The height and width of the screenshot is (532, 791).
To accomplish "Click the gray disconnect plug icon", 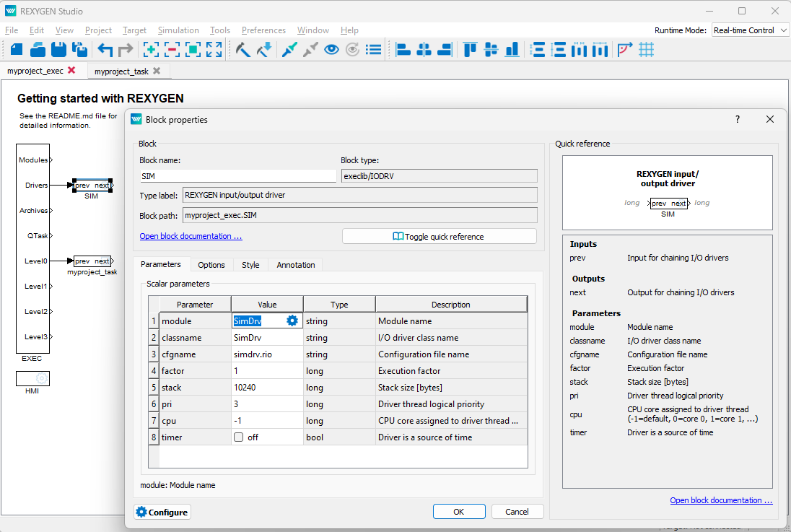I will (x=310, y=50).
